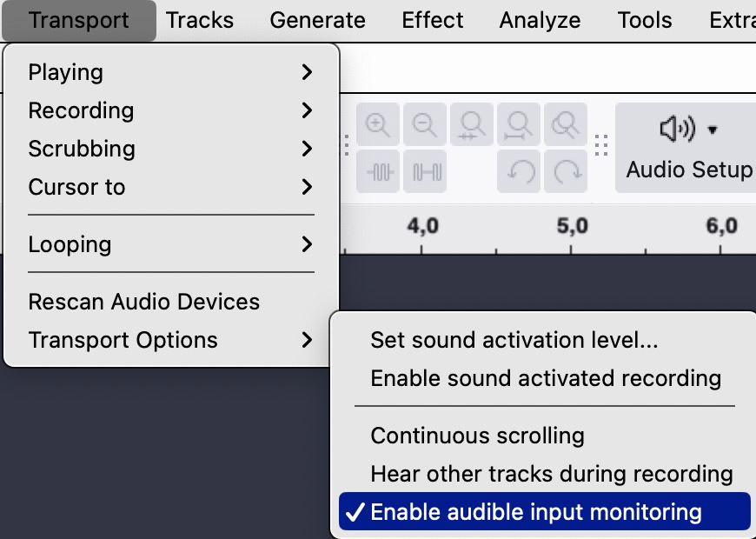The width and height of the screenshot is (756, 539).
Task: Expand the Looping submenu
Action: (70, 244)
